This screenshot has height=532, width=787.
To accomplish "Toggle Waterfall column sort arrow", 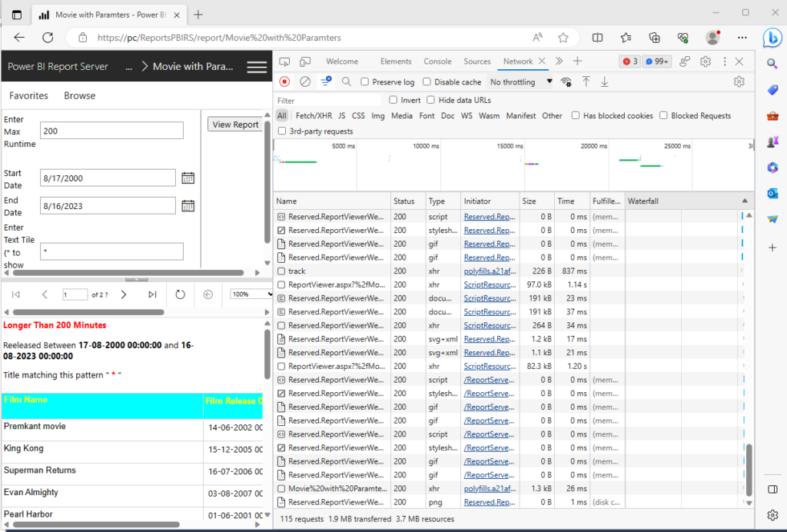I will point(745,201).
